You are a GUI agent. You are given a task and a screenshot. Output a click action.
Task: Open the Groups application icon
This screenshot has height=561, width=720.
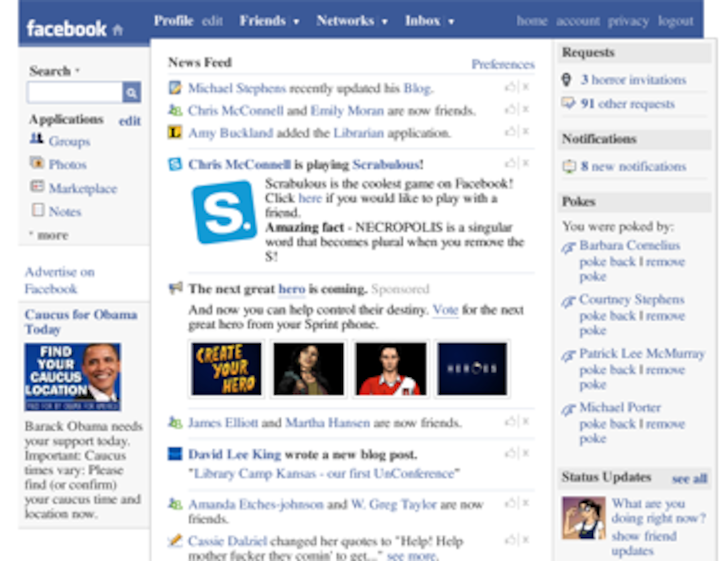click(x=37, y=141)
